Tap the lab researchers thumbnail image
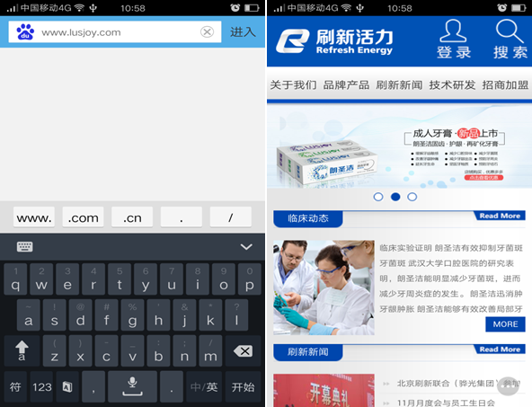Image resolution: width=532 pixels, height=407 pixels. pos(324,288)
